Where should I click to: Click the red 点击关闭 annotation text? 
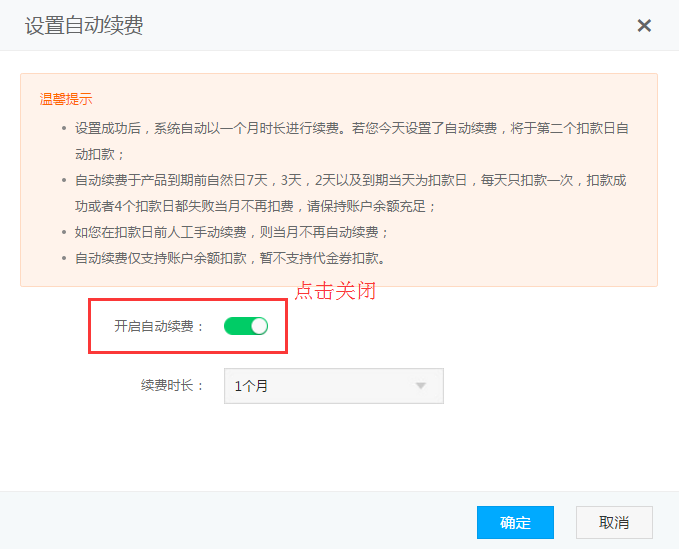335,292
